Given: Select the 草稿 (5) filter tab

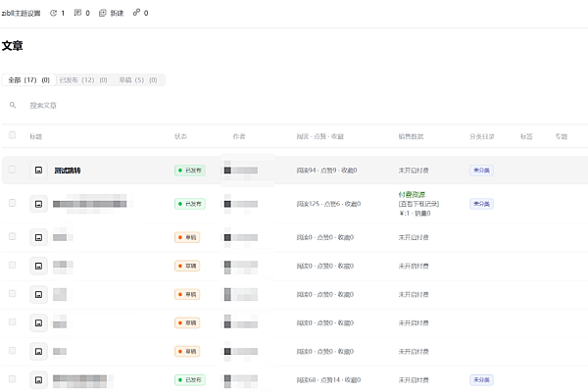Looking at the screenshot, I should [137, 80].
